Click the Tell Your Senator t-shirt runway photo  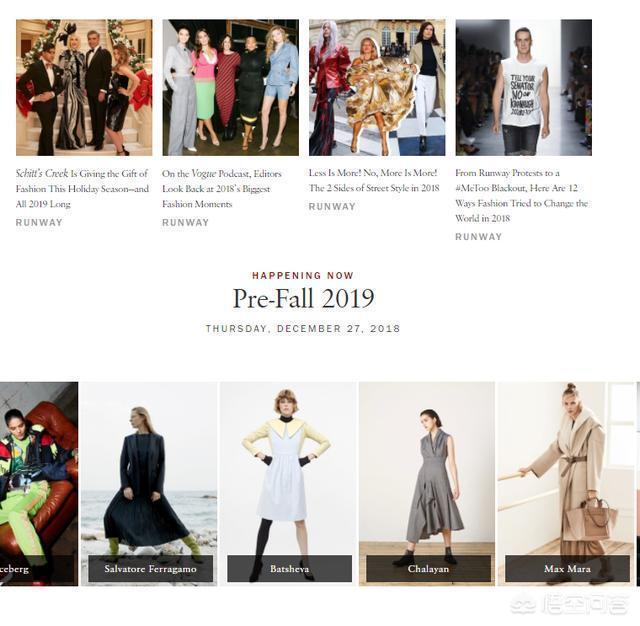(524, 87)
